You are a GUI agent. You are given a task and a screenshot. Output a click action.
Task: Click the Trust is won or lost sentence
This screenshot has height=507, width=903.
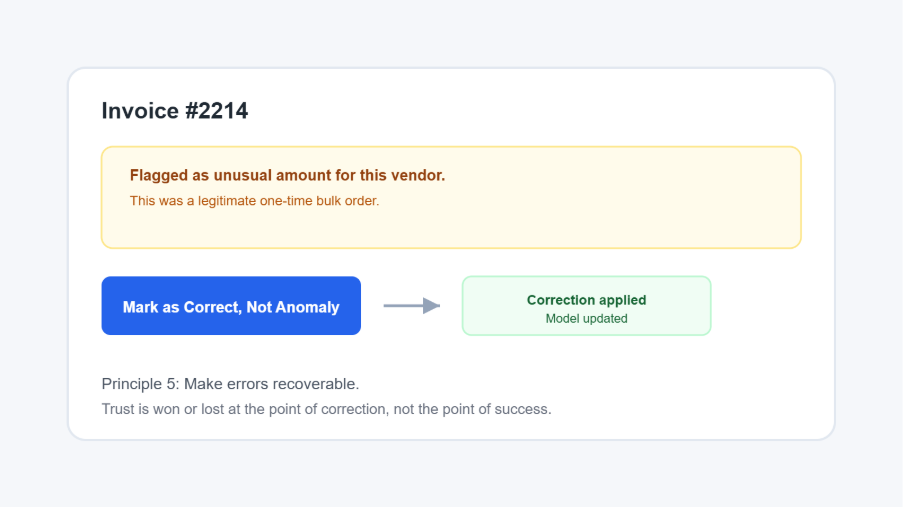(327, 409)
